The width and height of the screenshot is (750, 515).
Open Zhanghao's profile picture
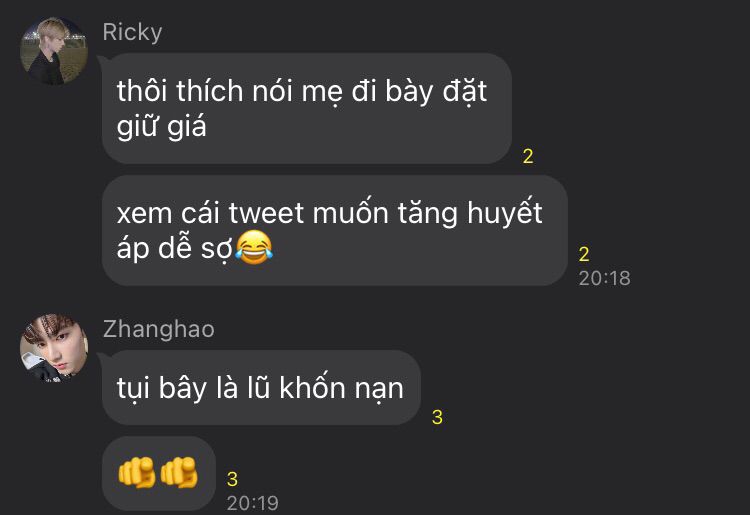click(x=54, y=348)
